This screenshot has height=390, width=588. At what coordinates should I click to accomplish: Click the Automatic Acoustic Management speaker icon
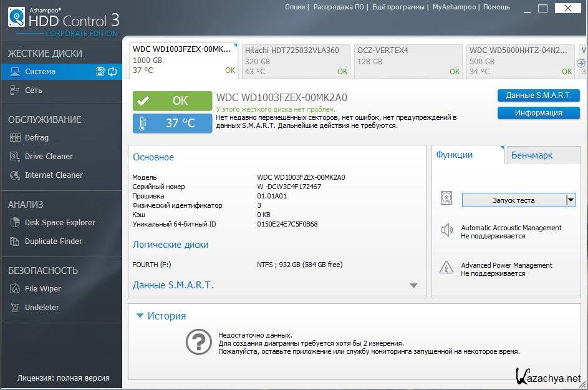[x=446, y=230]
